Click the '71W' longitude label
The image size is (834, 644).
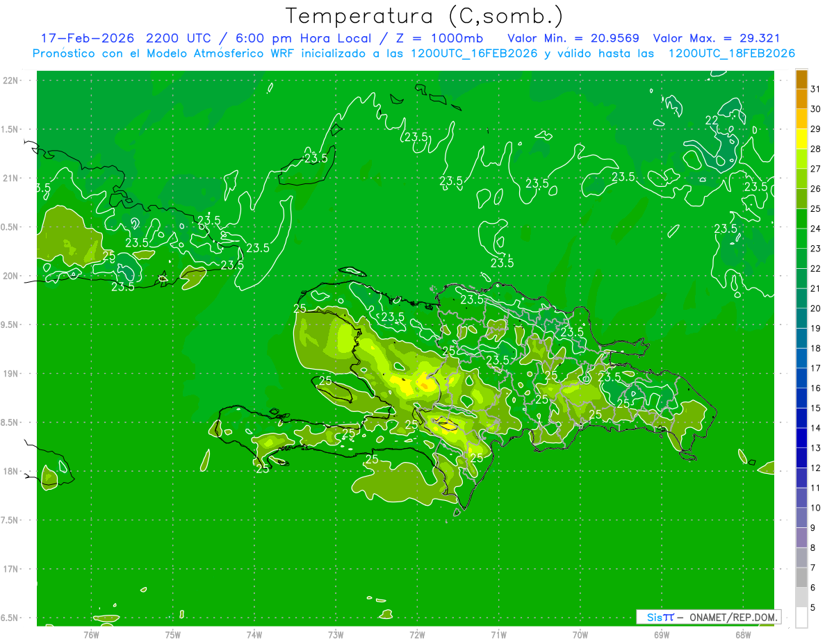[498, 634]
